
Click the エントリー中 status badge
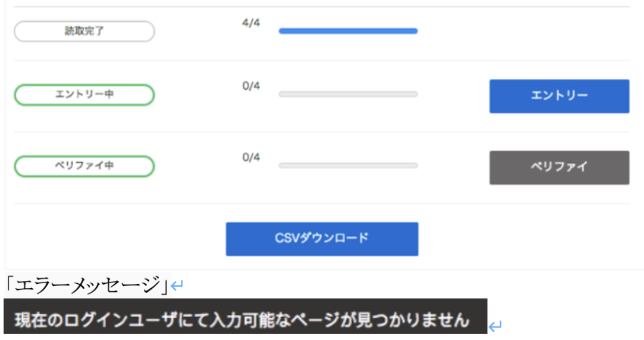[84, 95]
